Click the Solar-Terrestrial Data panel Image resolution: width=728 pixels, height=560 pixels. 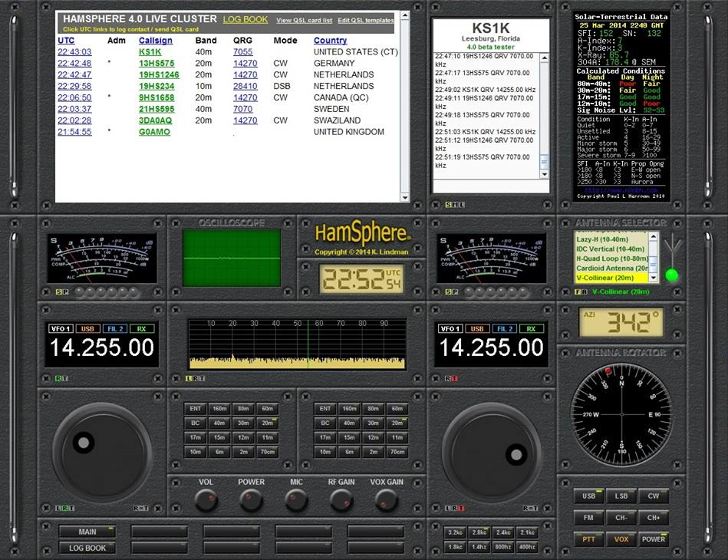621,107
